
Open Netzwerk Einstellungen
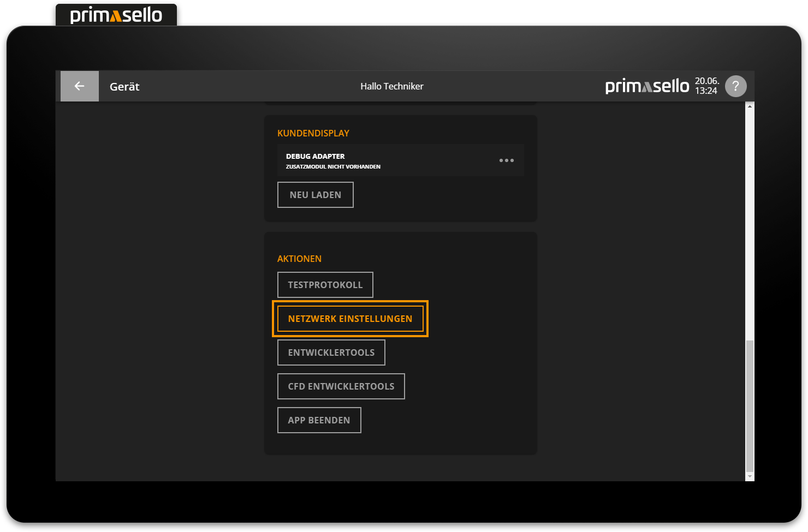click(x=350, y=318)
